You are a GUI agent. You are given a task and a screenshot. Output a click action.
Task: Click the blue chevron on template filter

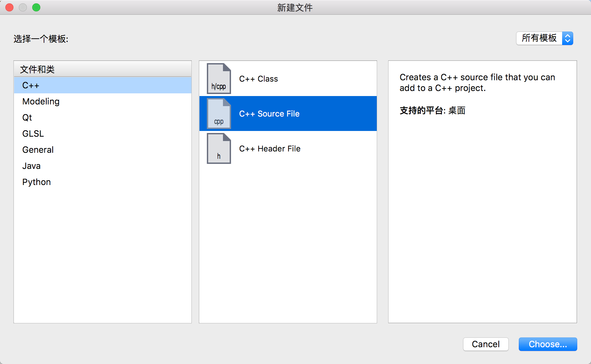pyautogui.click(x=567, y=38)
